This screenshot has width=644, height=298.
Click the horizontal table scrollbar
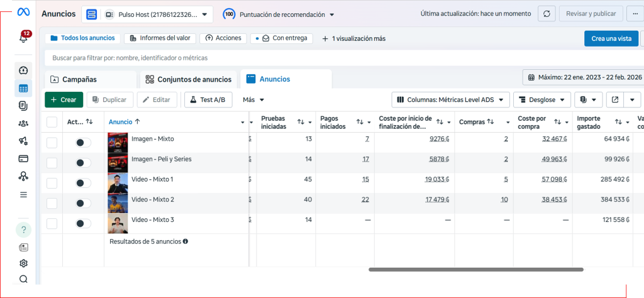pos(475,270)
